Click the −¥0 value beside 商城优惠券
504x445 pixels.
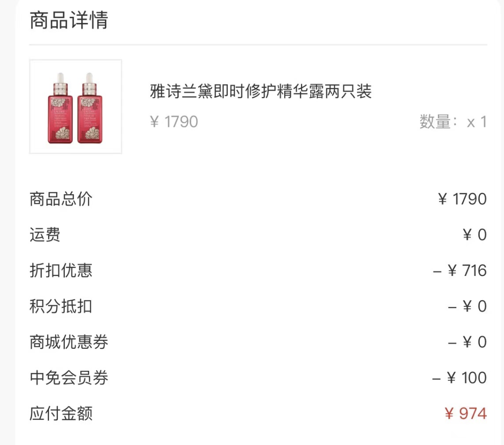point(467,342)
